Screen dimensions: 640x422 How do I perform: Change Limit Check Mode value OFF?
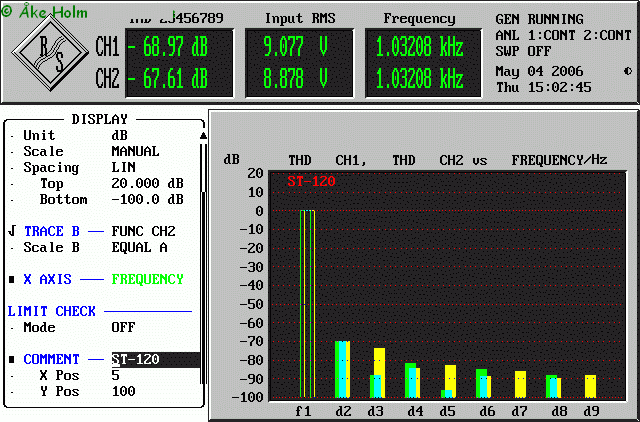click(x=123, y=327)
